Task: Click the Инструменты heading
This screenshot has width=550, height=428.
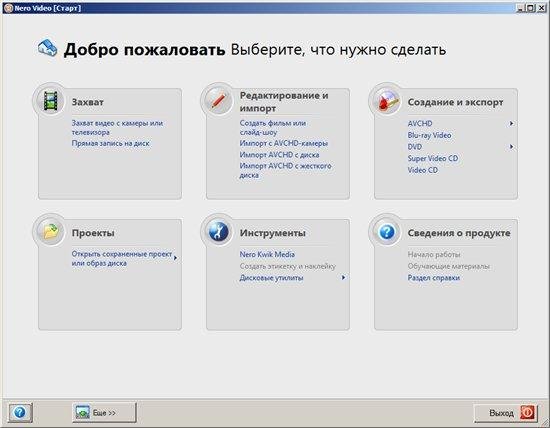Action: 273,233
